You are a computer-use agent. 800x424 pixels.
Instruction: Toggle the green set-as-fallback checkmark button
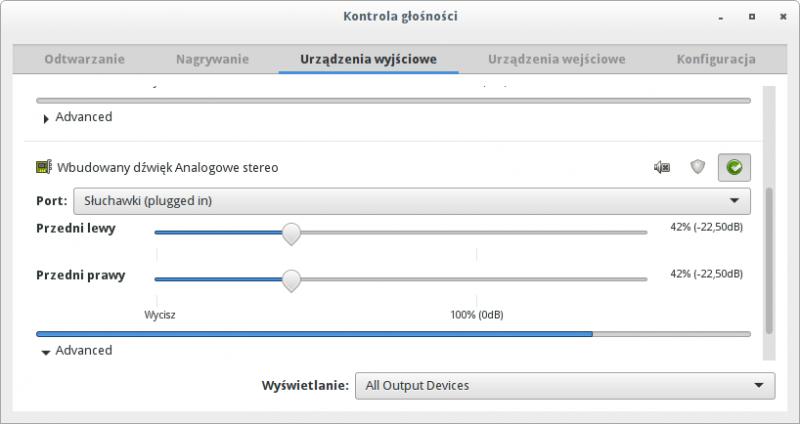coord(735,168)
